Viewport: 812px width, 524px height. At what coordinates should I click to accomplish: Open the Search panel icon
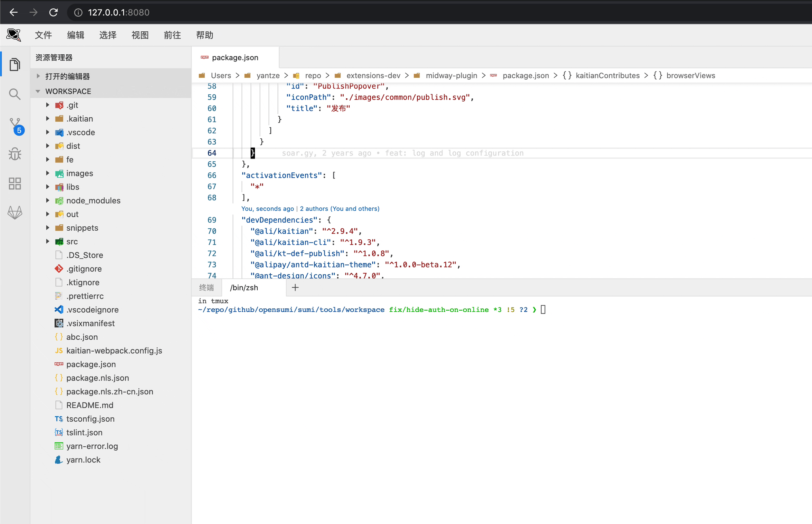click(15, 94)
